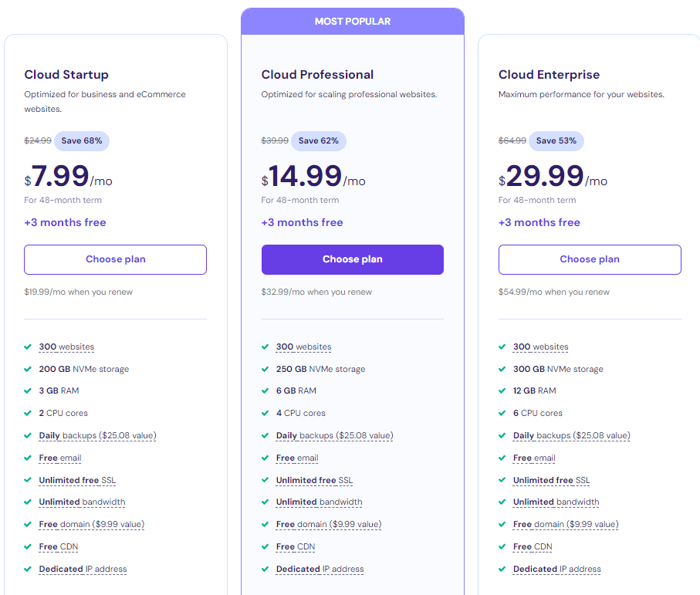700x595 pixels.
Task: Open Free domain info in Cloud Professional
Action: click(329, 525)
